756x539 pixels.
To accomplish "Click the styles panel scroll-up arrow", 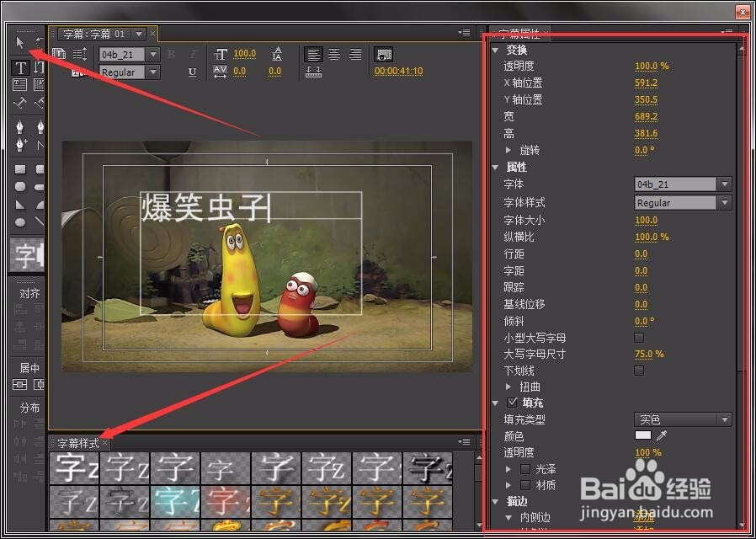I will point(479,457).
